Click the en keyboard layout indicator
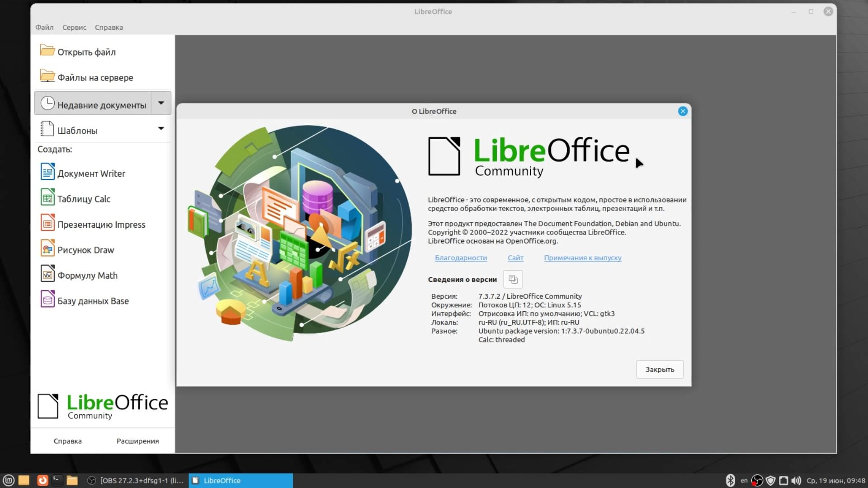The width and height of the screenshot is (868, 488). point(744,480)
